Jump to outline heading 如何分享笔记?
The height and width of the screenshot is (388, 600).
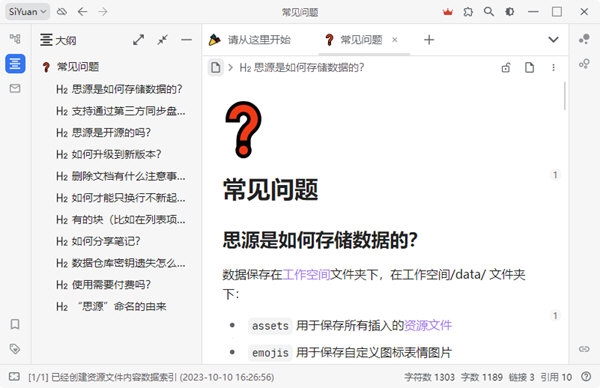98,241
